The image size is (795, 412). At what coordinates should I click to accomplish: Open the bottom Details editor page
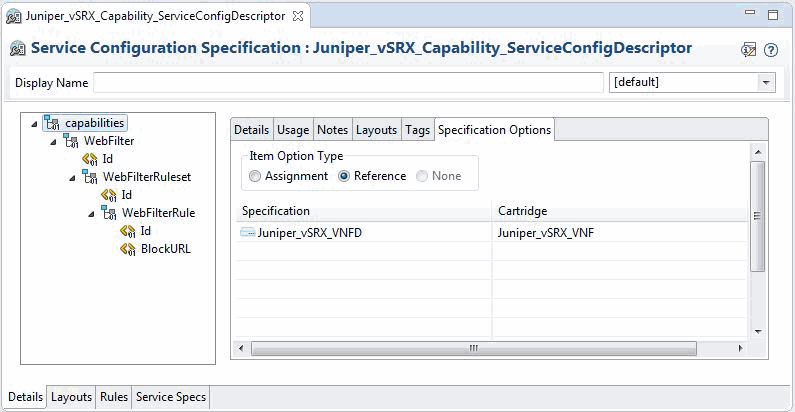[x=25, y=397]
